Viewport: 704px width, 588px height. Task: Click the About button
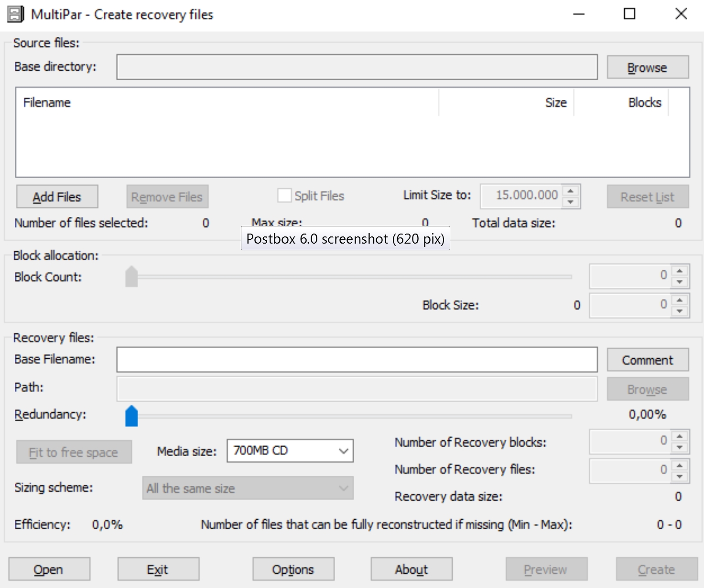click(x=411, y=569)
